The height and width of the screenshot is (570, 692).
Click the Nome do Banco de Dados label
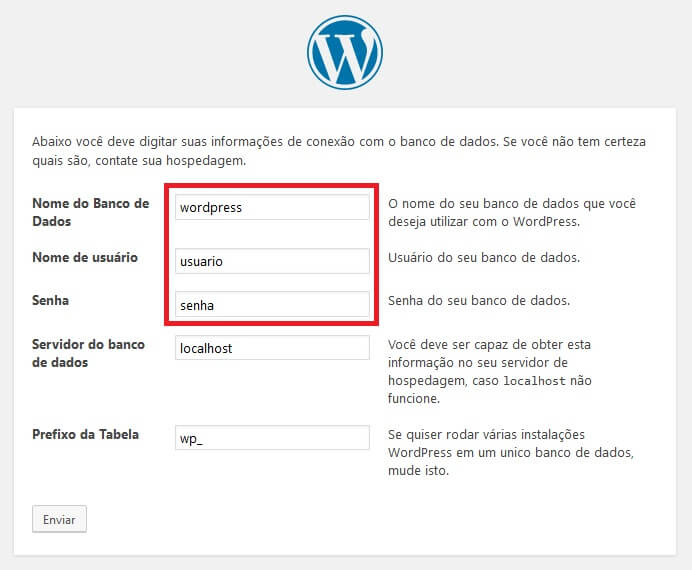(x=91, y=212)
